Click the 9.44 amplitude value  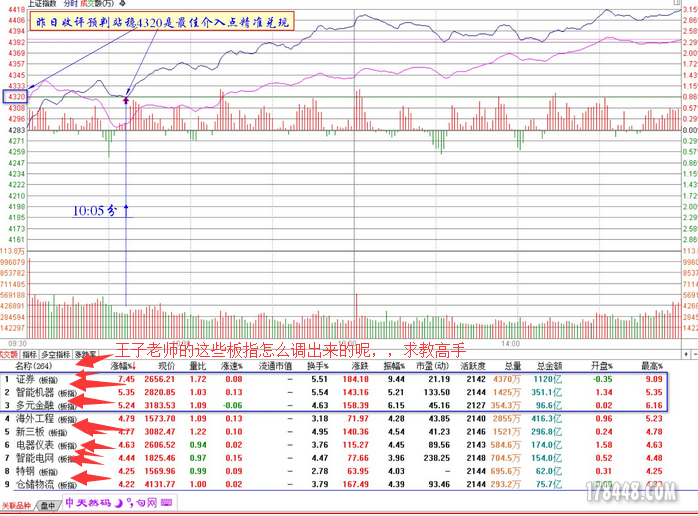click(396, 379)
